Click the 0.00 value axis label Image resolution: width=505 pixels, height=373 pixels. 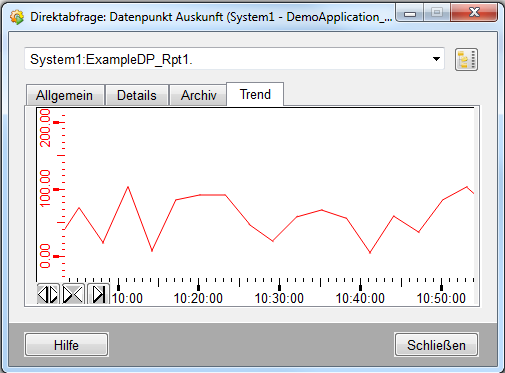click(x=45, y=256)
